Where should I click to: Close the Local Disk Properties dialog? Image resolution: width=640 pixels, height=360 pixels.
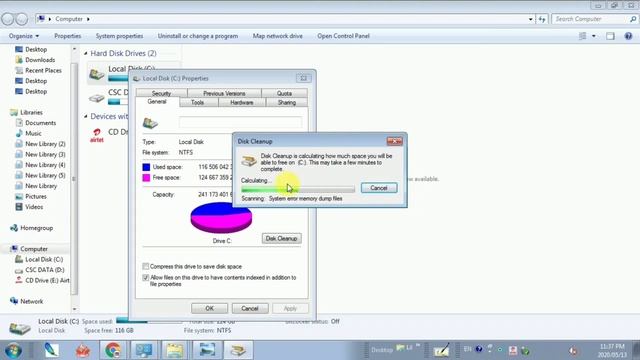coord(303,78)
